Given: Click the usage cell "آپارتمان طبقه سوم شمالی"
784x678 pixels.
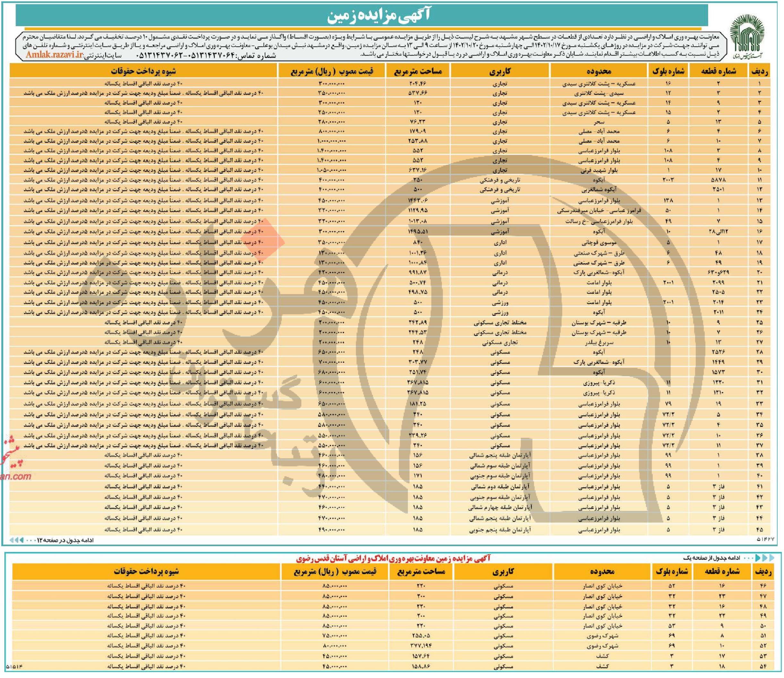Looking at the screenshot, I should (x=500, y=466).
